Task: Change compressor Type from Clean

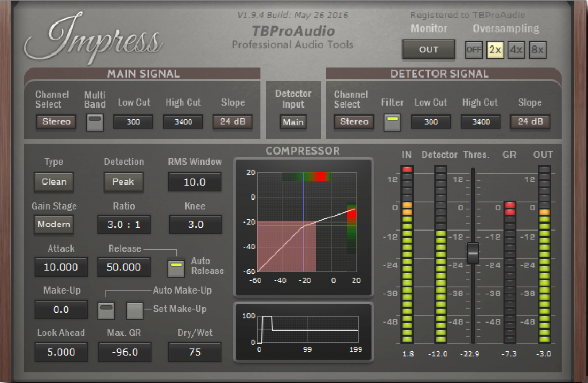Action: pyautogui.click(x=53, y=182)
